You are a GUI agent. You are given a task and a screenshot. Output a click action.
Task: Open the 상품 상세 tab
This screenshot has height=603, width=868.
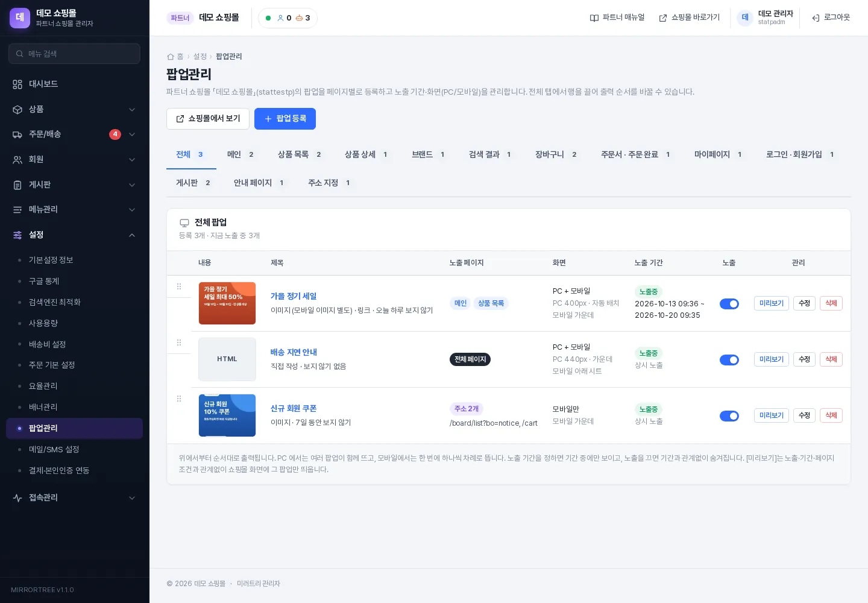coord(366,155)
